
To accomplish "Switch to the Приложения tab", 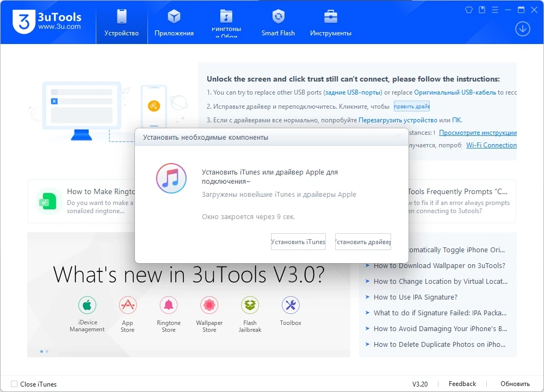I will [x=174, y=23].
